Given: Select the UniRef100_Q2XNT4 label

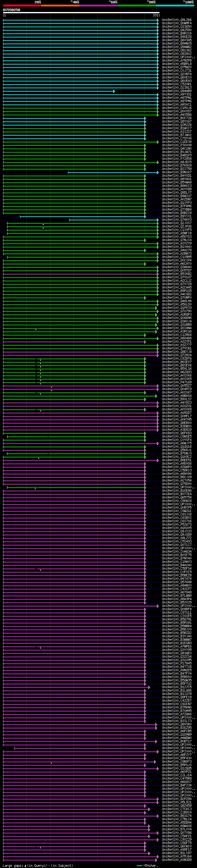Looking at the screenshot, I should click(177, 74).
